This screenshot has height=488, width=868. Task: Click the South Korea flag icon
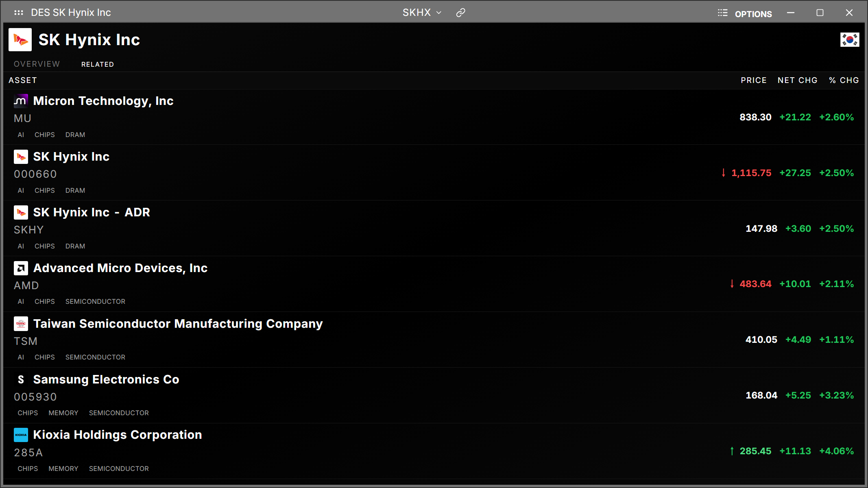(850, 40)
